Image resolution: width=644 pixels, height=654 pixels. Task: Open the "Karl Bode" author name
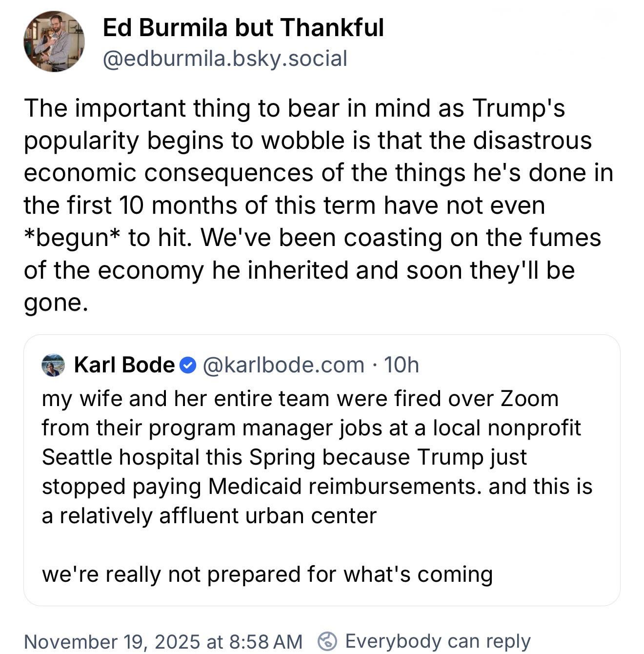pos(124,365)
